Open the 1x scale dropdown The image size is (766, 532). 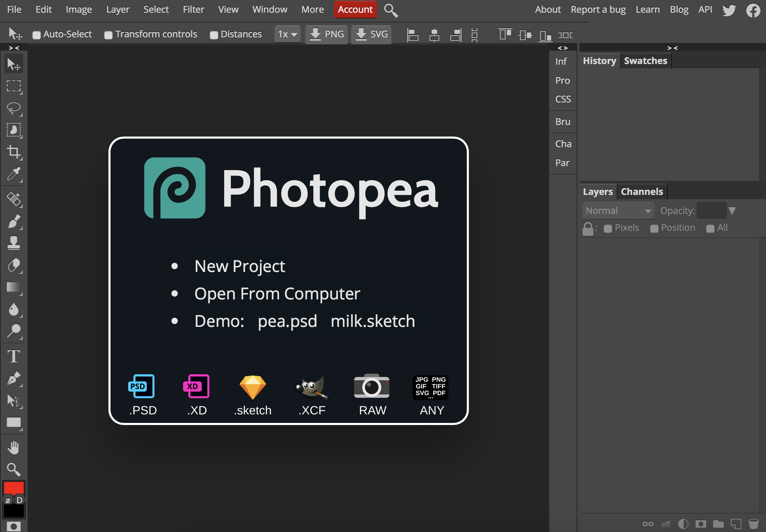pyautogui.click(x=287, y=34)
